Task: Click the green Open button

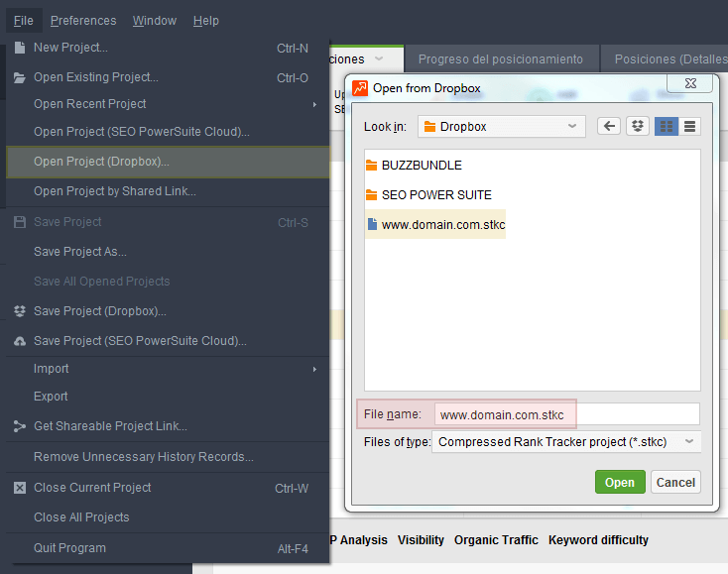Action: click(620, 482)
